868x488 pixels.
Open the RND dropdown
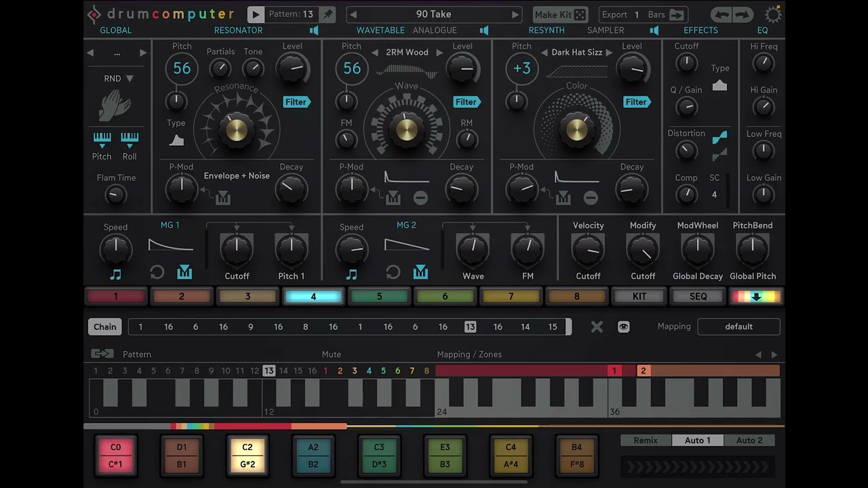click(119, 79)
